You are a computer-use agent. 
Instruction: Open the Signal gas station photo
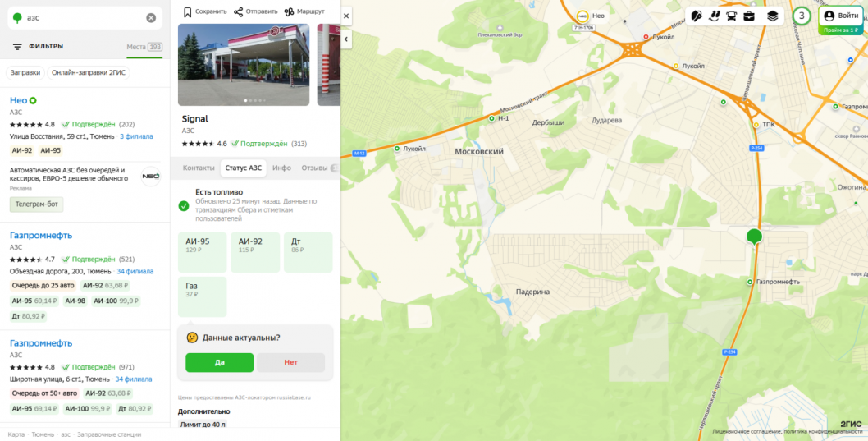[244, 65]
